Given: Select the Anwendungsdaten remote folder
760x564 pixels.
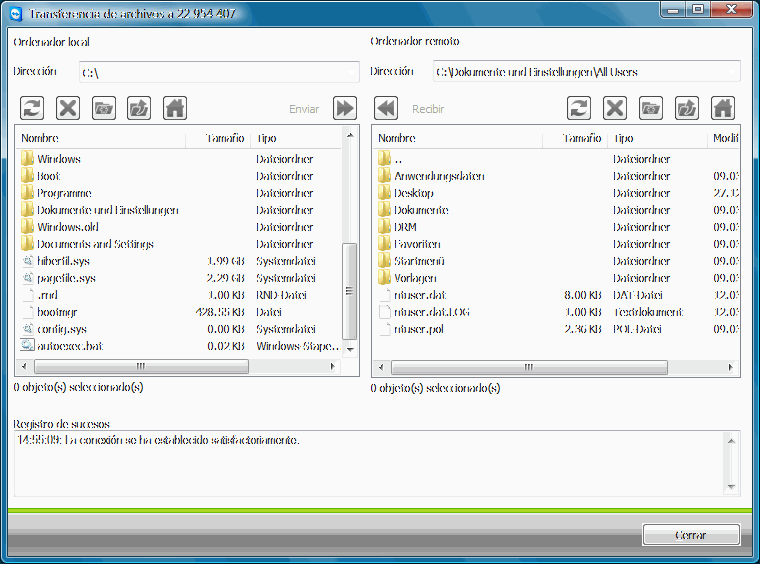Looking at the screenshot, I should point(438,176).
